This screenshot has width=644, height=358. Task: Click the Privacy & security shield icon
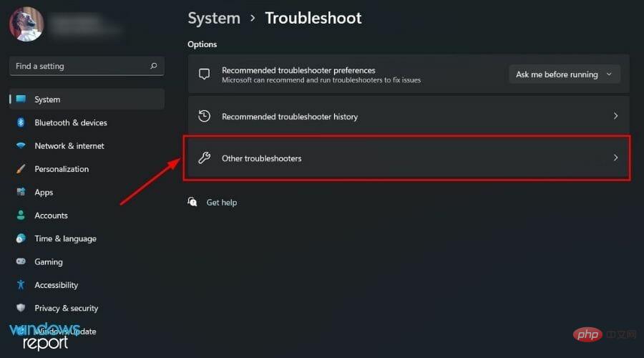21,308
